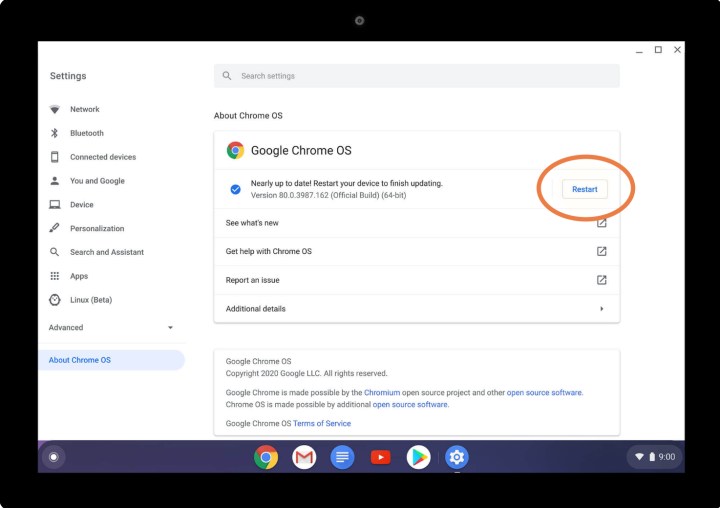Screen dimensions: 720x508
Task: Click the brush icon beside Personalization
Action: [55, 228]
